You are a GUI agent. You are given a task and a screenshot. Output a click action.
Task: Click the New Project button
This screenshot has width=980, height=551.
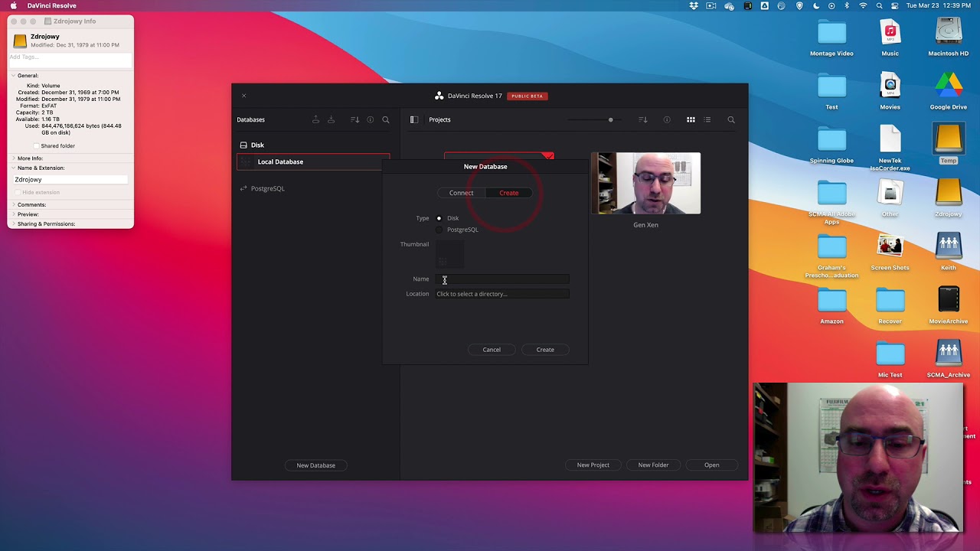click(593, 465)
